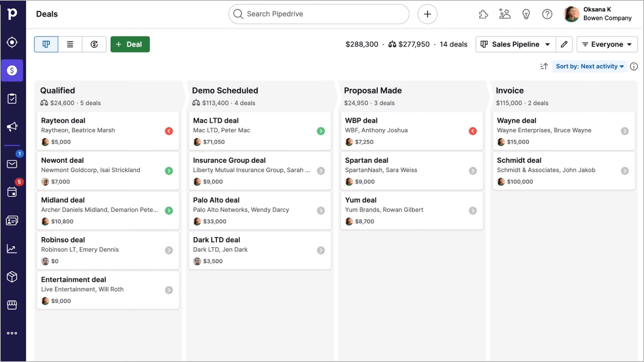644x362 pixels.
Task: Open Palo Alto deal activity arrow
Action: (x=321, y=211)
